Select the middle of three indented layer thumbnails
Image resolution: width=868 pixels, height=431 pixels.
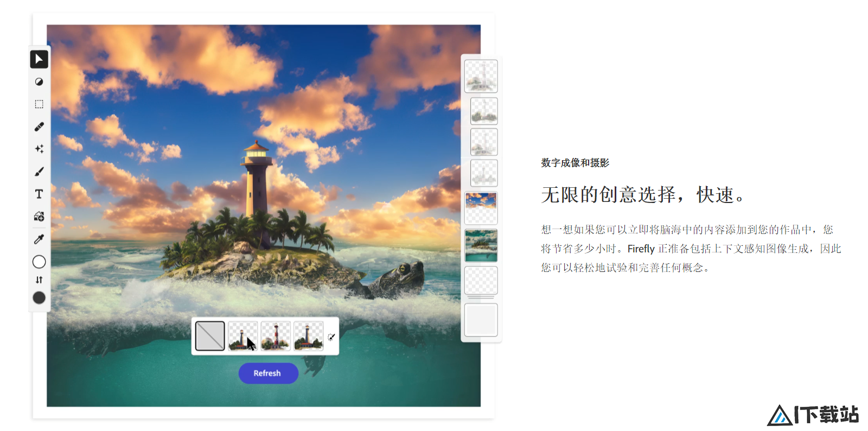click(484, 142)
